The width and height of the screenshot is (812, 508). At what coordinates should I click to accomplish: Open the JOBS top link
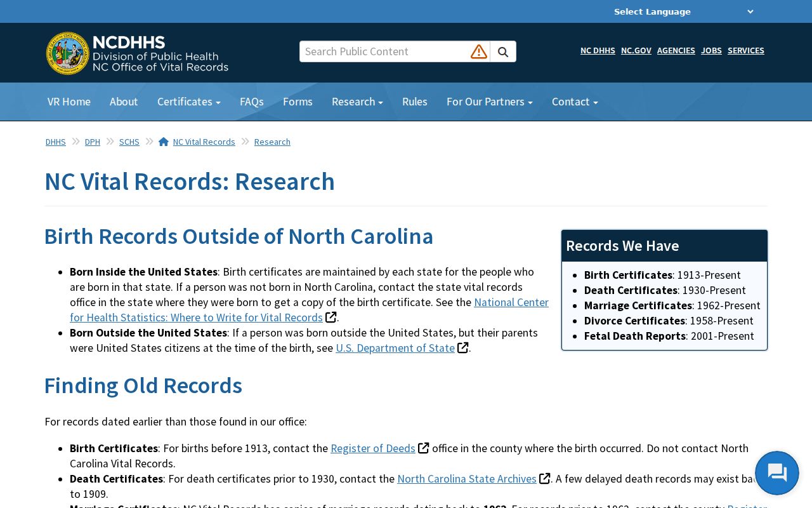pyautogui.click(x=711, y=50)
